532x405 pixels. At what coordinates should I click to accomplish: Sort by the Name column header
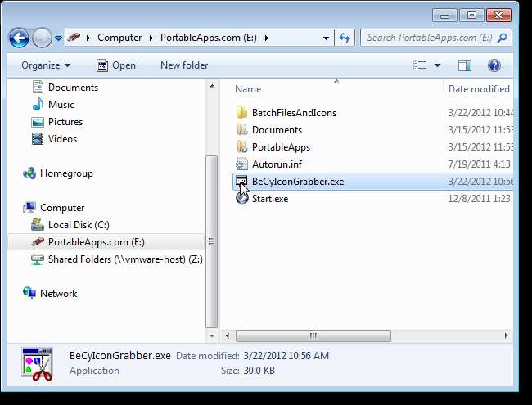[248, 89]
